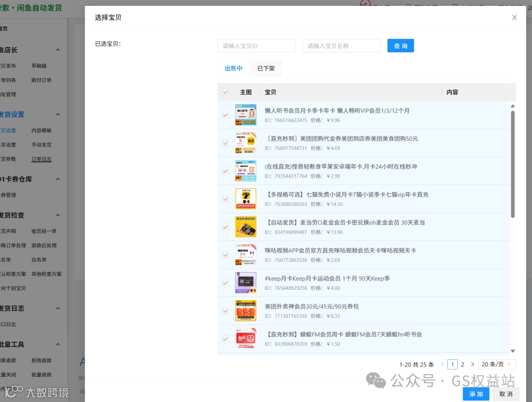Open the 美团团购代金券 product thumbnail
The height and width of the screenshot is (402, 532).
coord(246,143)
